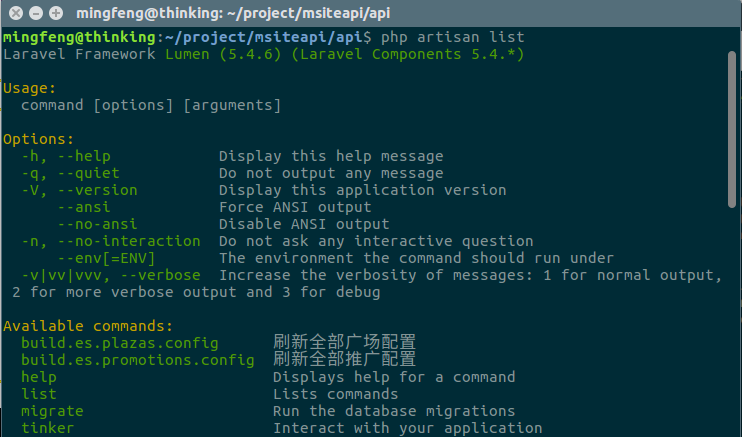Minimize the terminal window
Screen dimensions: 742x437
36,13
